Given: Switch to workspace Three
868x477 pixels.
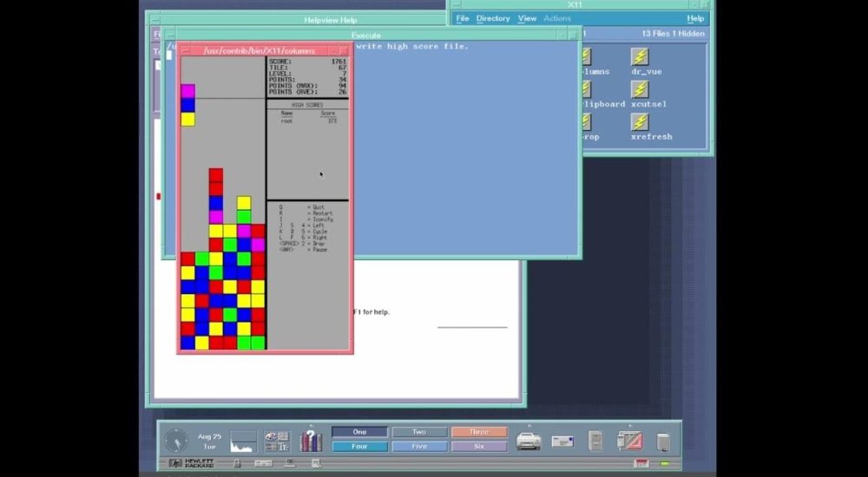Looking at the screenshot, I should [x=479, y=432].
